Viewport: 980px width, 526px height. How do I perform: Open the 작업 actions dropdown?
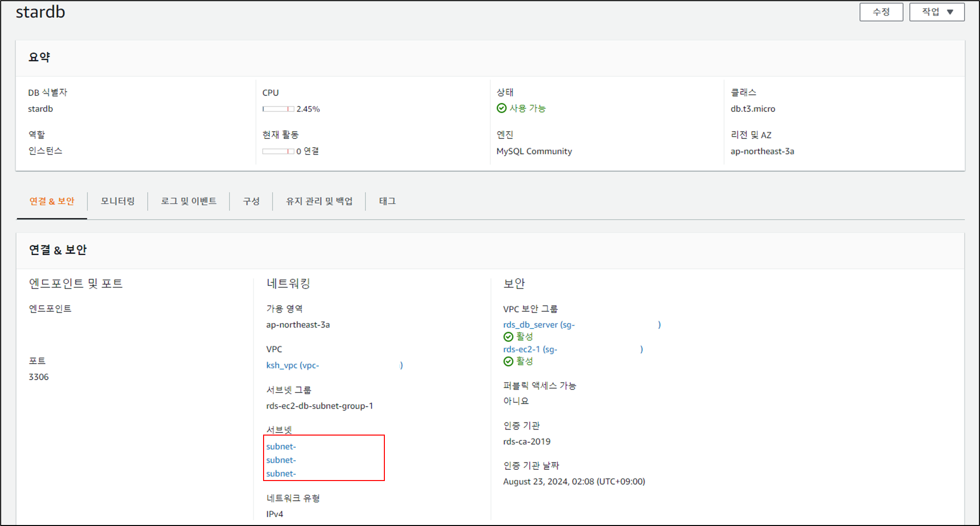(937, 12)
